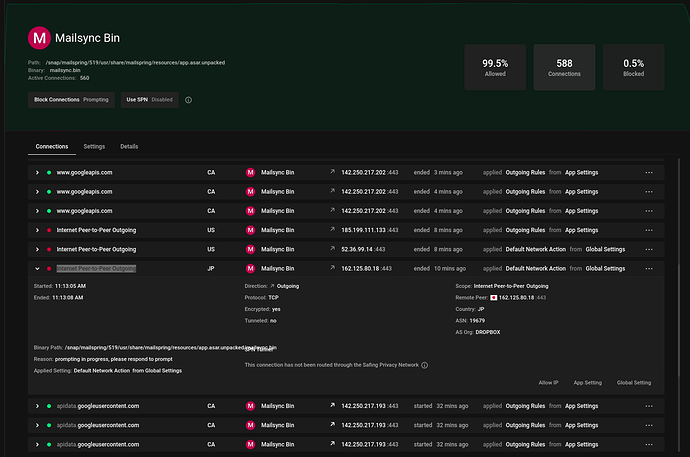Click ended 3 mins ago text
Screen dimensions: 690x457
[438, 172]
